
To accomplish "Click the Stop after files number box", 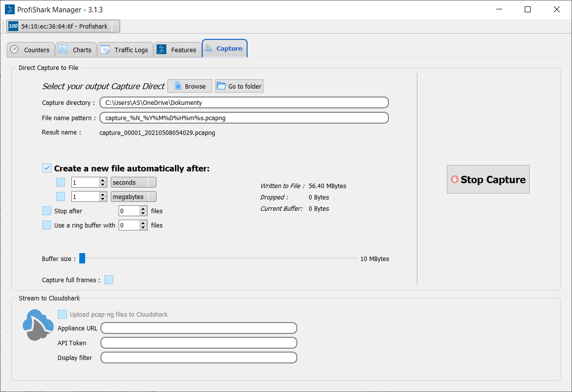I will [129, 211].
